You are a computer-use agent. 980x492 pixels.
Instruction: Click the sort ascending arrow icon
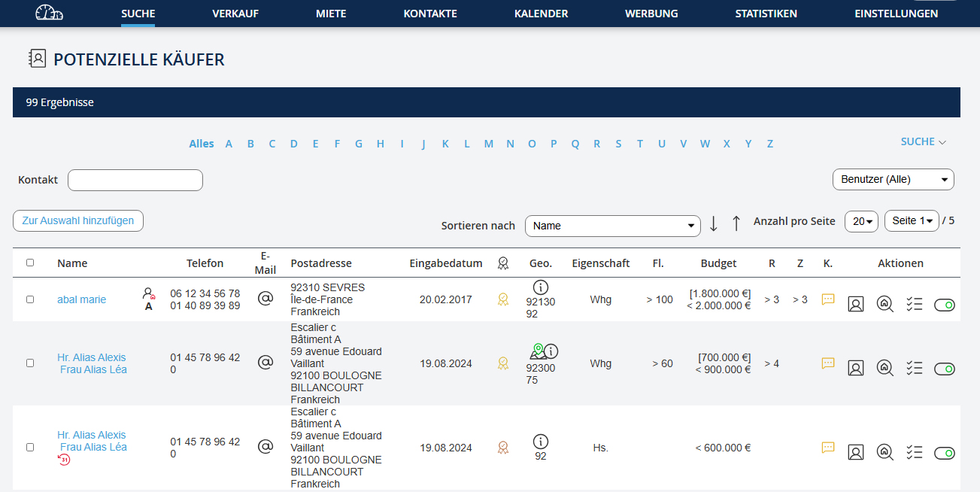click(736, 223)
